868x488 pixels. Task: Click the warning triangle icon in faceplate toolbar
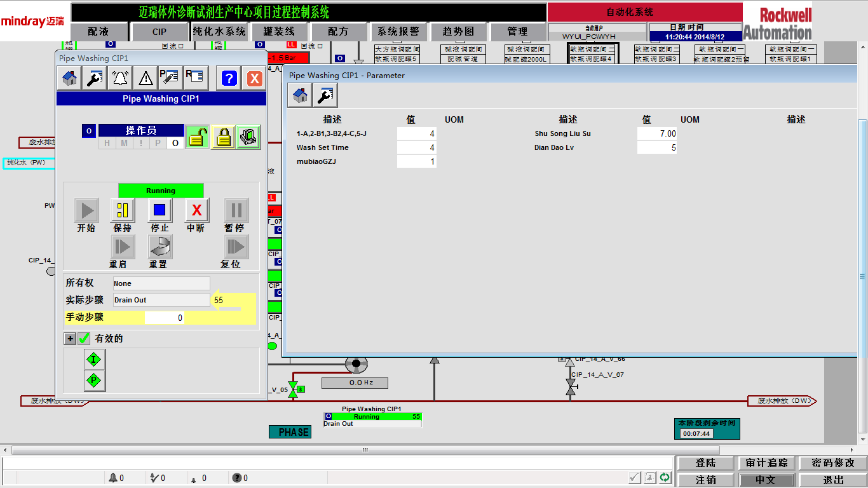(x=146, y=78)
